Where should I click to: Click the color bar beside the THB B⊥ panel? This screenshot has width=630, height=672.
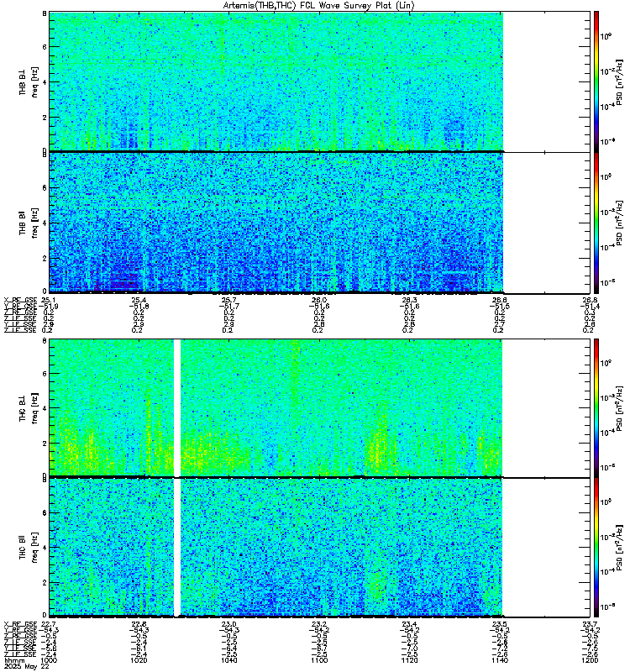596,81
